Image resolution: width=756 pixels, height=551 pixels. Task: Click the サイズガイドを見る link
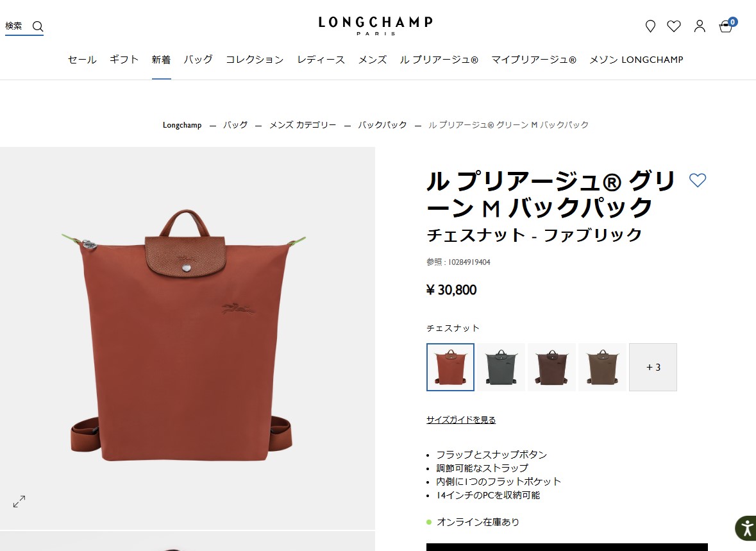point(461,420)
